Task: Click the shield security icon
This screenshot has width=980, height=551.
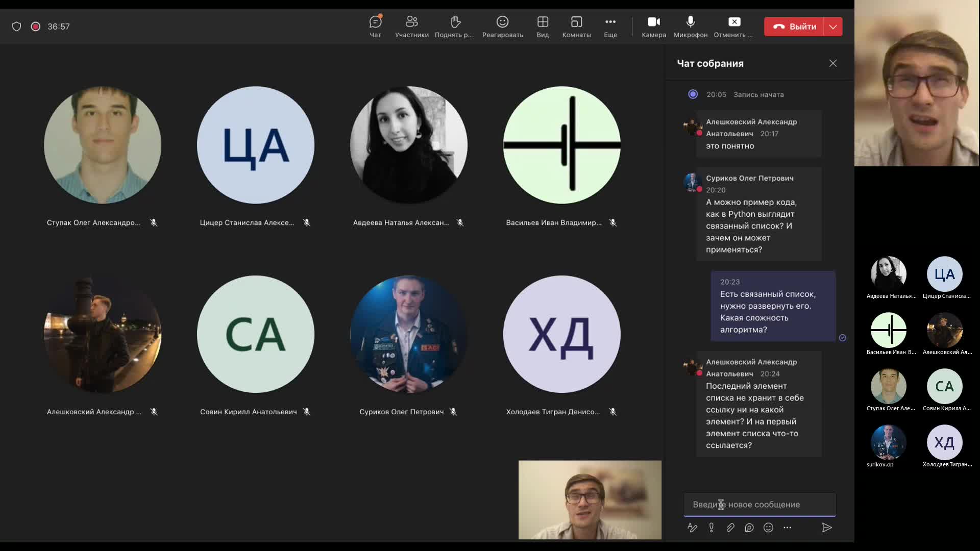Action: coord(16,27)
